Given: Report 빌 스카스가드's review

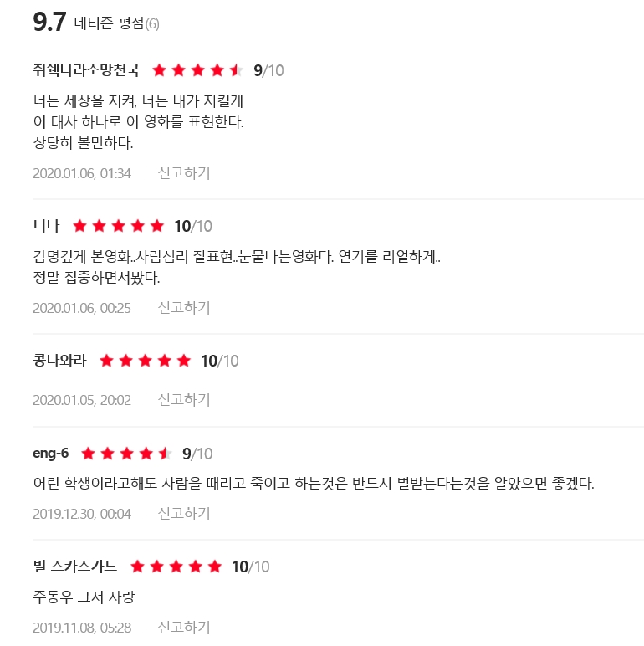Looking at the screenshot, I should pos(184,627).
